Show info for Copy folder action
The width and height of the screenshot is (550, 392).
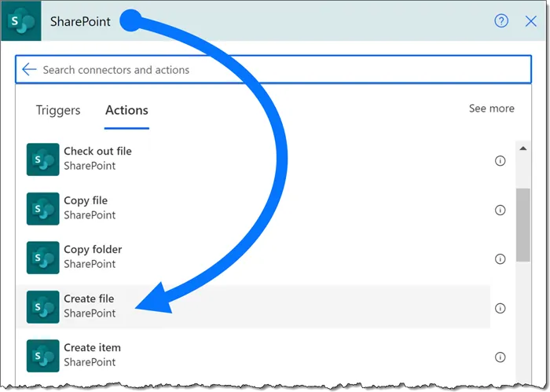click(x=500, y=259)
